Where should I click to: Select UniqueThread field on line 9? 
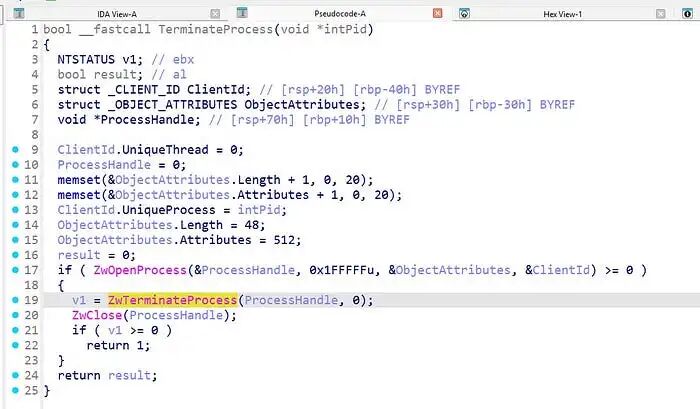tap(165, 150)
